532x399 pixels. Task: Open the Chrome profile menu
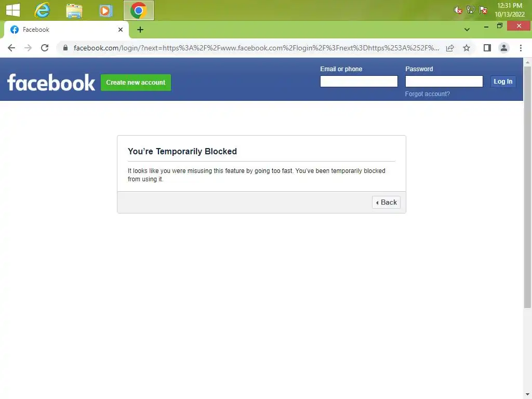[x=504, y=48]
